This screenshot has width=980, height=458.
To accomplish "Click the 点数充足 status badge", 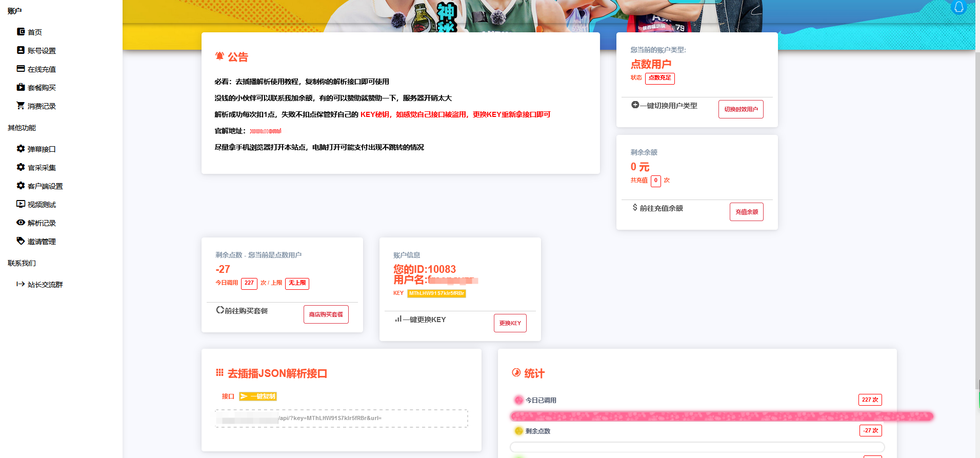I will tap(659, 78).
